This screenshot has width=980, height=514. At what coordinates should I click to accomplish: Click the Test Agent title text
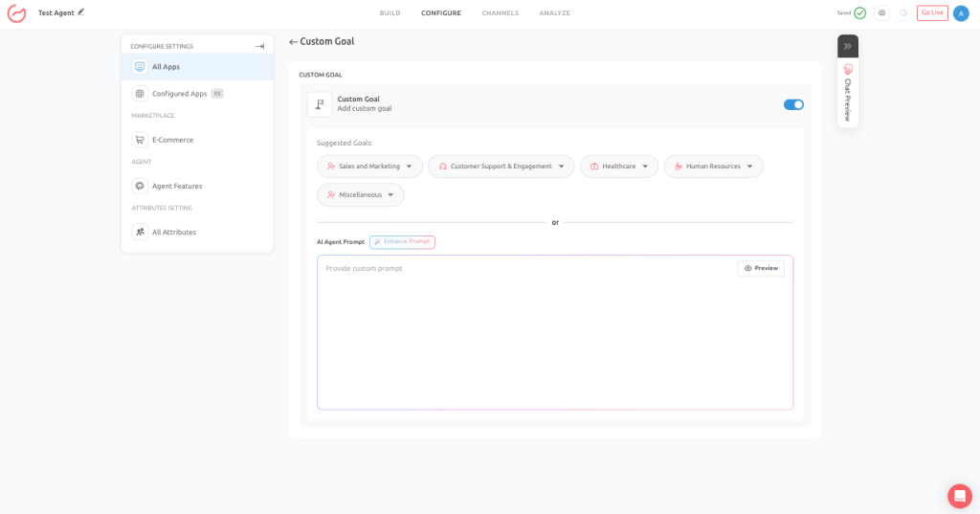click(x=56, y=13)
